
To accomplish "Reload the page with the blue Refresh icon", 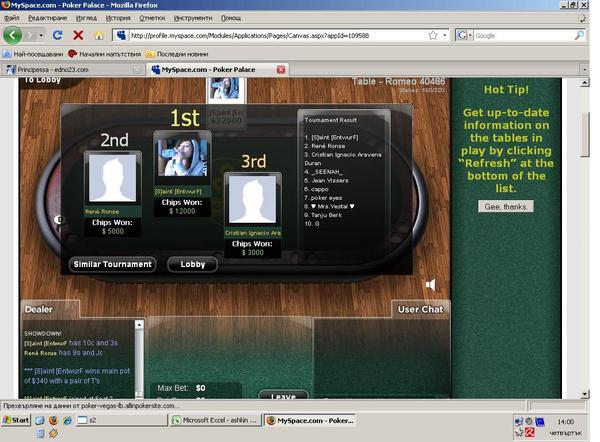I will (58, 35).
